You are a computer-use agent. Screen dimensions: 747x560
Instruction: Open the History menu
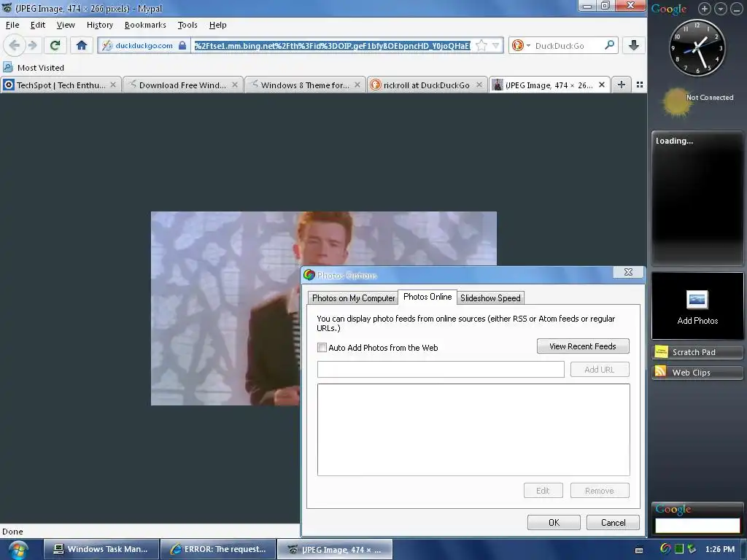point(99,25)
